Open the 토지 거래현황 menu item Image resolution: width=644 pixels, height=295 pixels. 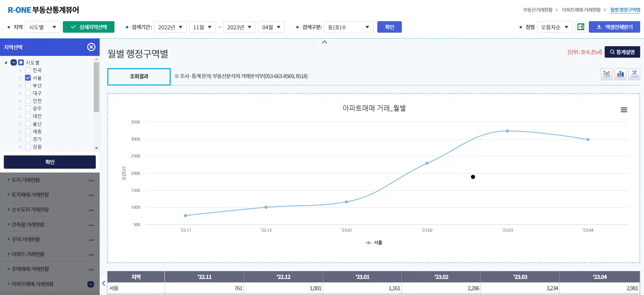point(26,180)
